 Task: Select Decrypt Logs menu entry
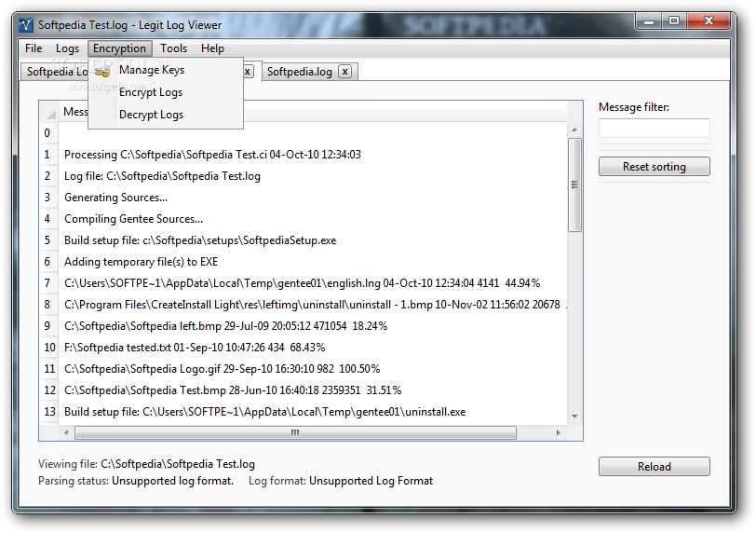click(x=166, y=115)
